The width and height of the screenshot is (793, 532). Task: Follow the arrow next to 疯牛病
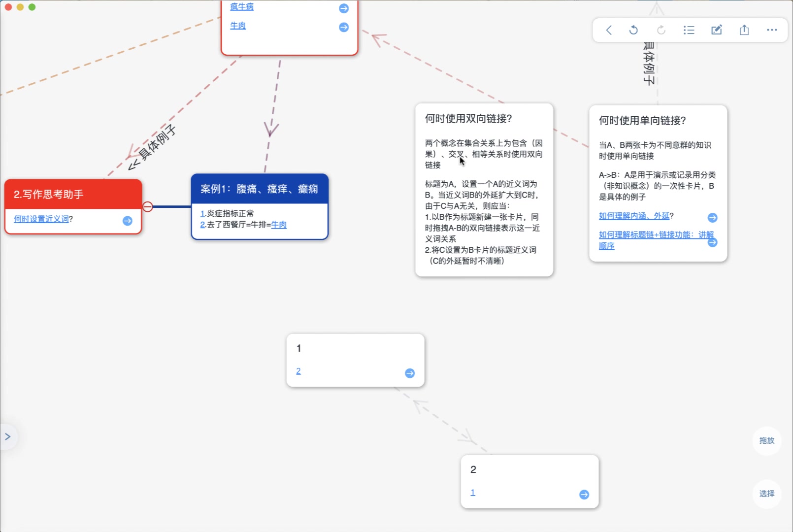click(x=344, y=8)
